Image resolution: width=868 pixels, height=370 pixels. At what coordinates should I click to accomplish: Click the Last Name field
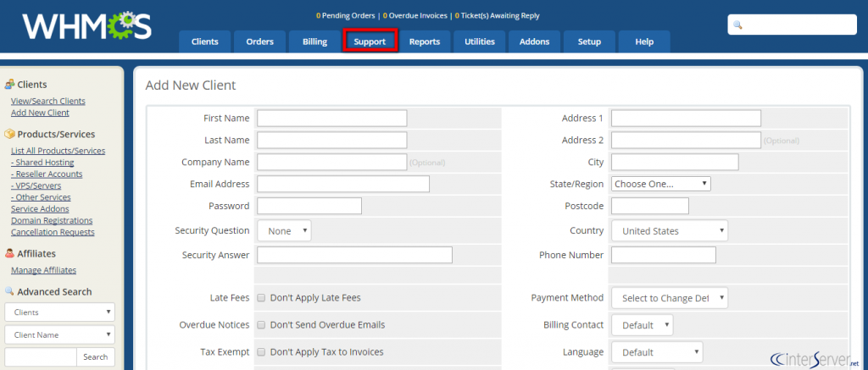[332, 140]
